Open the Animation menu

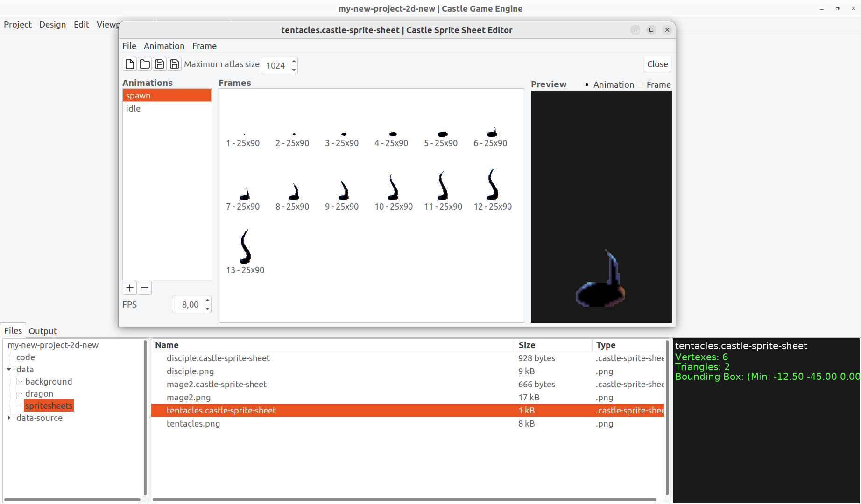point(164,46)
